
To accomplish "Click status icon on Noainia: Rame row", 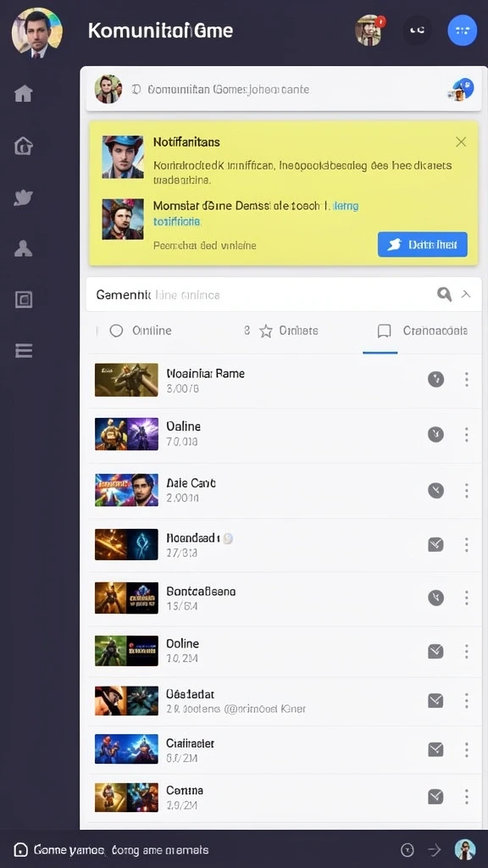I will [x=436, y=379].
